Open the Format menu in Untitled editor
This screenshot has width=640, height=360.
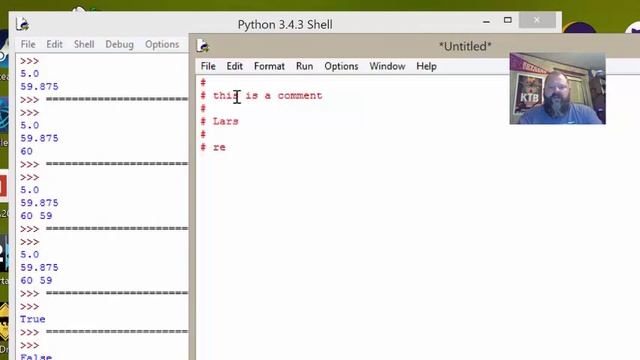(x=269, y=66)
